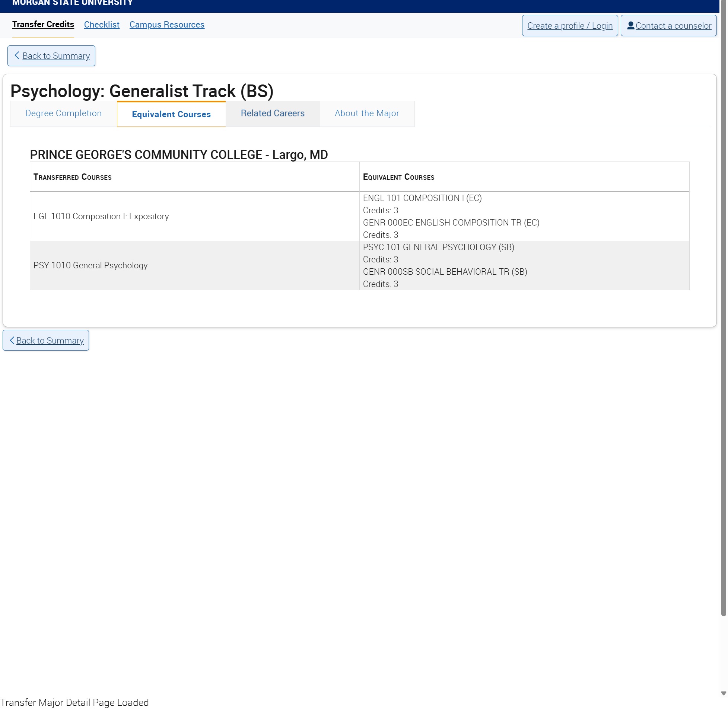The width and height of the screenshot is (728, 709).
Task: Click PSYC 101 GENERAL PSYCHOLOGY (SB)
Action: tap(439, 247)
